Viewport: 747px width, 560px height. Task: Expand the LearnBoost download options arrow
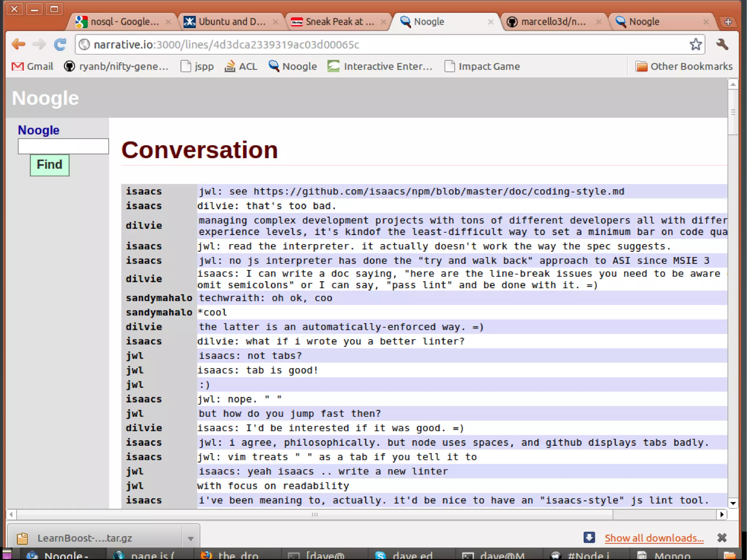tap(190, 538)
